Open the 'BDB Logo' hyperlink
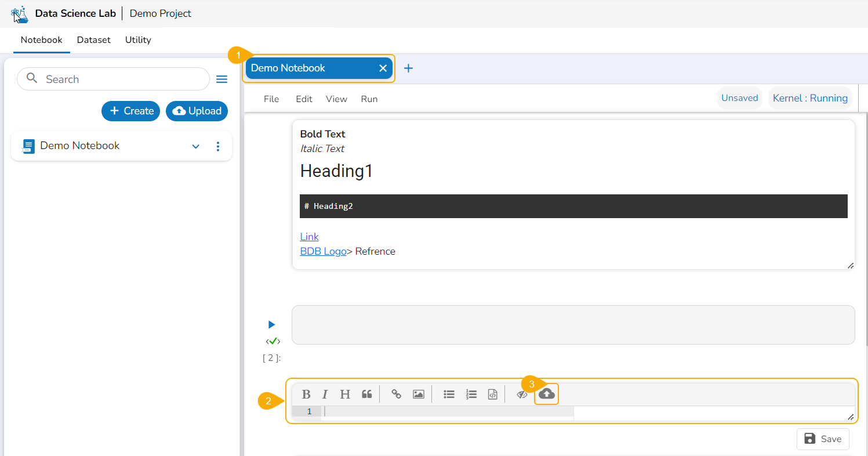The image size is (868, 456). [x=323, y=251]
